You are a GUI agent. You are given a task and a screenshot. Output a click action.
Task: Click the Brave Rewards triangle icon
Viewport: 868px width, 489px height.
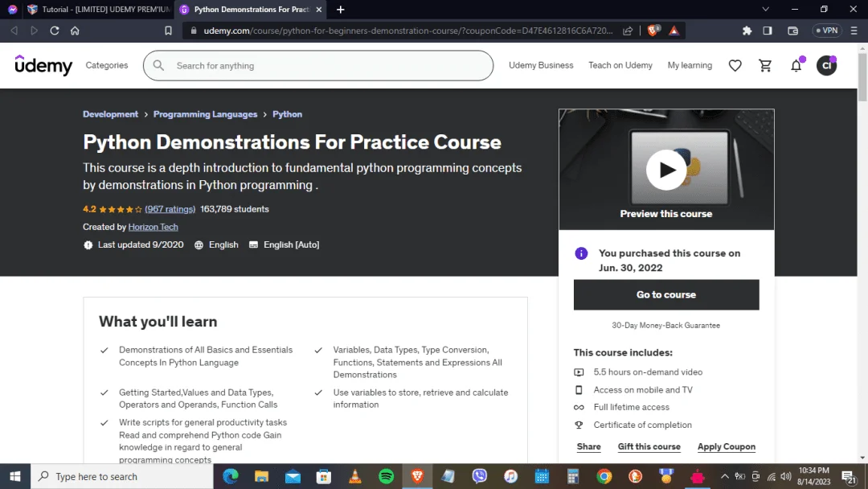click(x=674, y=31)
